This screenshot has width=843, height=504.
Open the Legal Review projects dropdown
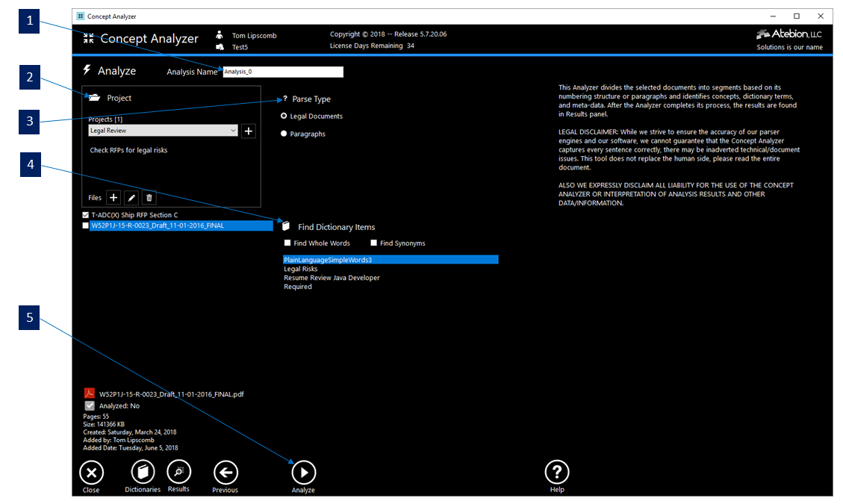coord(163,130)
